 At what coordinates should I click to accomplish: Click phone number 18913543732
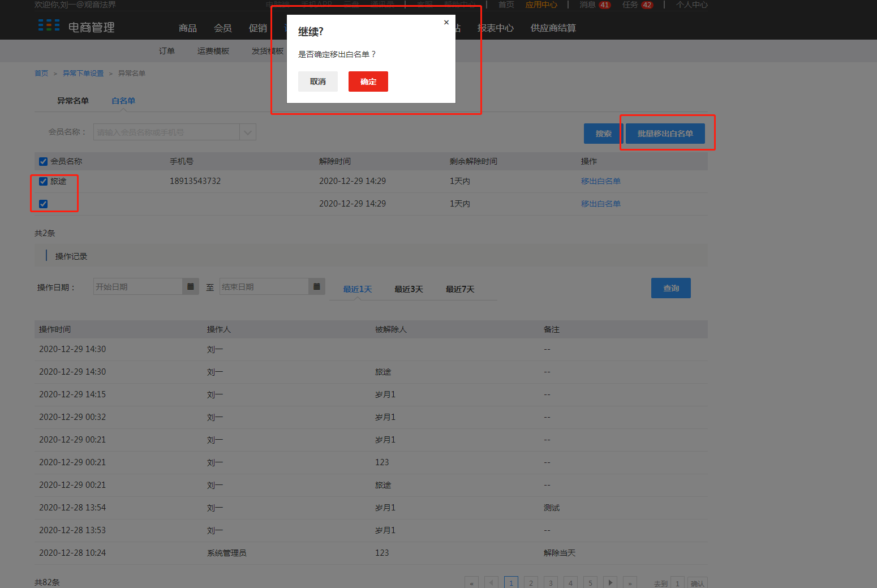pyautogui.click(x=195, y=181)
